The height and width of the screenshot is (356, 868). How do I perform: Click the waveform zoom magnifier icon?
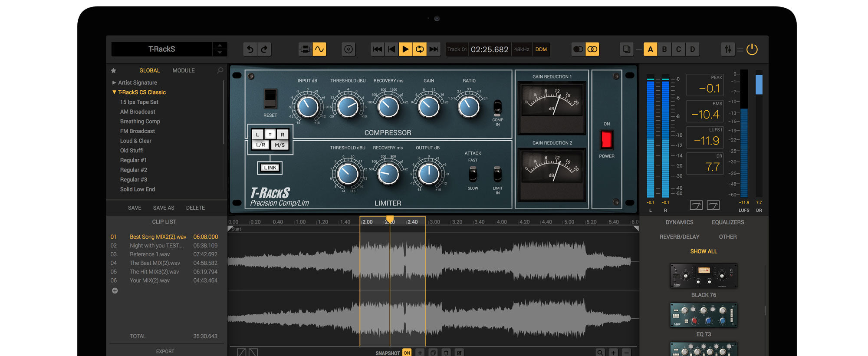point(600,353)
